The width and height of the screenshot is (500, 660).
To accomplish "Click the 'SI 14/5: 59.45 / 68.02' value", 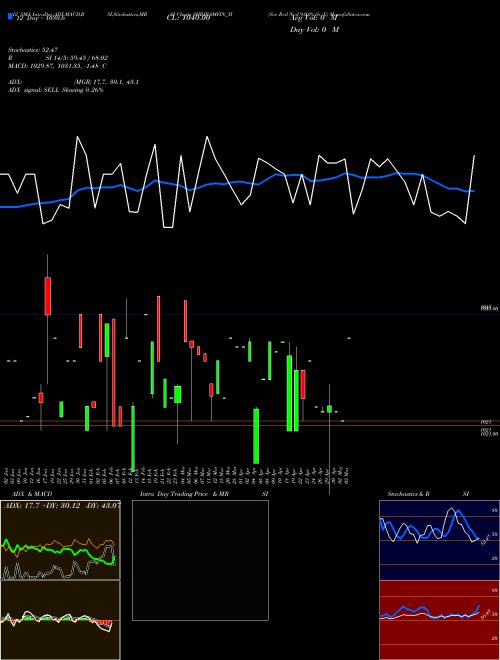I will [77, 58].
